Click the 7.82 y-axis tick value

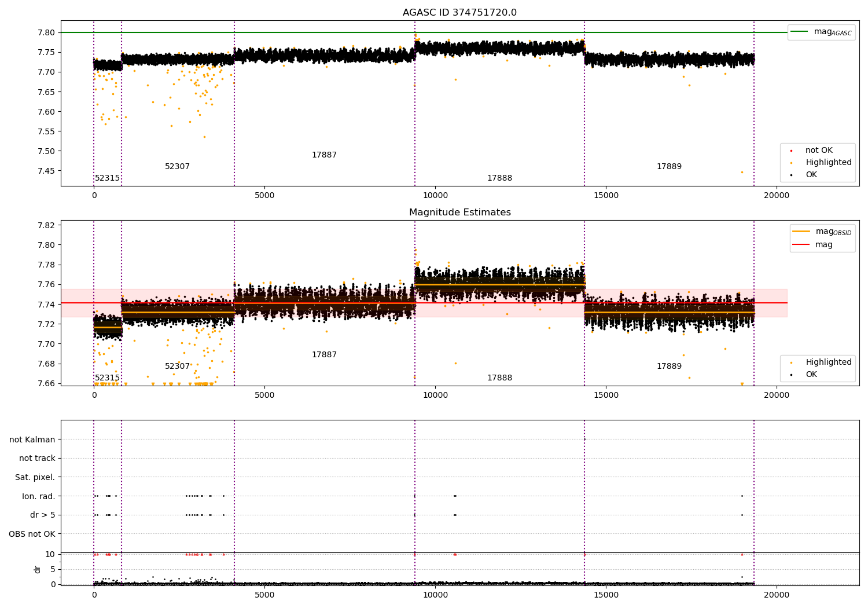coord(46,225)
